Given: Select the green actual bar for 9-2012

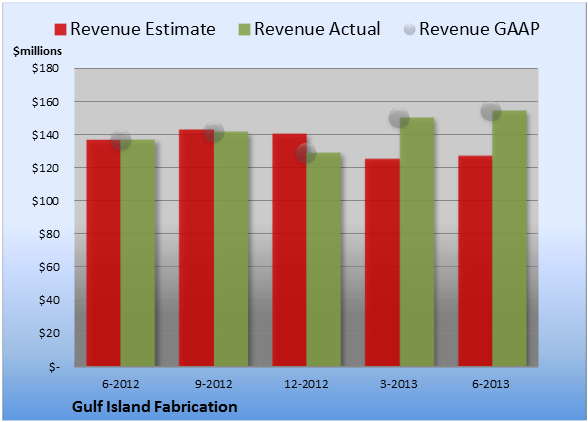Looking at the screenshot, I should coord(231,249).
